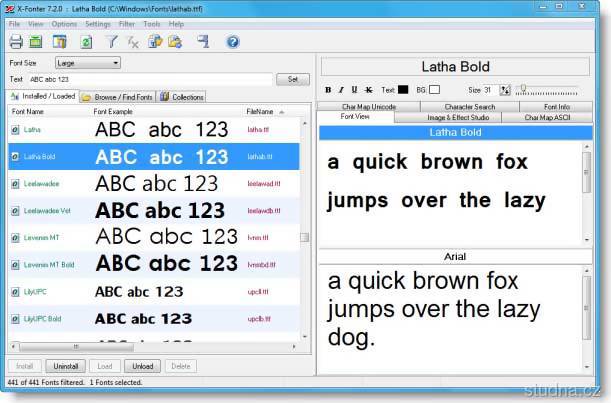Select the Leelawadee font row
Viewport: 611px width, 403px height.
(154, 184)
